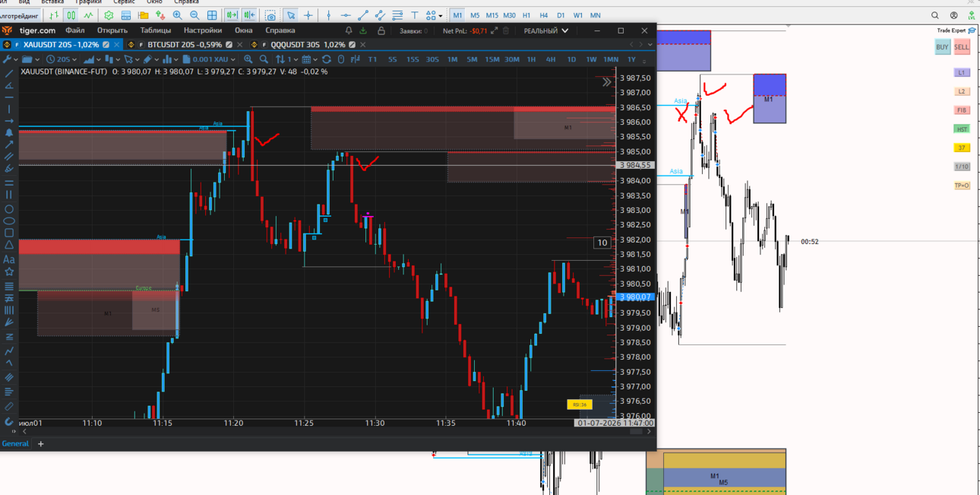Select the crosshair tool in MetaTrader
Viewport: 980px width, 495px height.
click(x=308, y=15)
